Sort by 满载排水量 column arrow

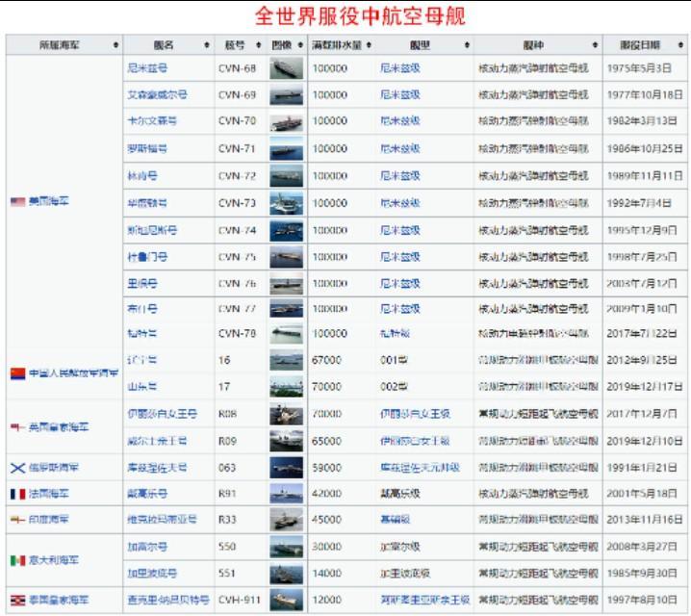click(x=370, y=45)
